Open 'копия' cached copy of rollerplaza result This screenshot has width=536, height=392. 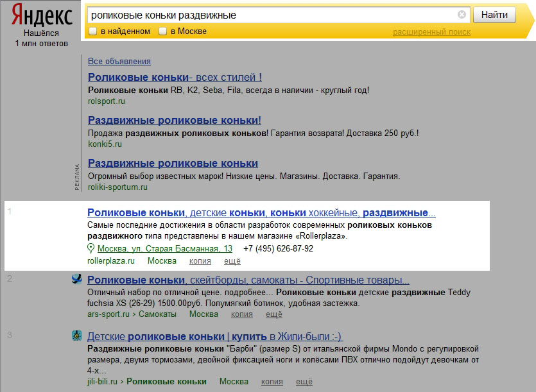[x=200, y=261]
